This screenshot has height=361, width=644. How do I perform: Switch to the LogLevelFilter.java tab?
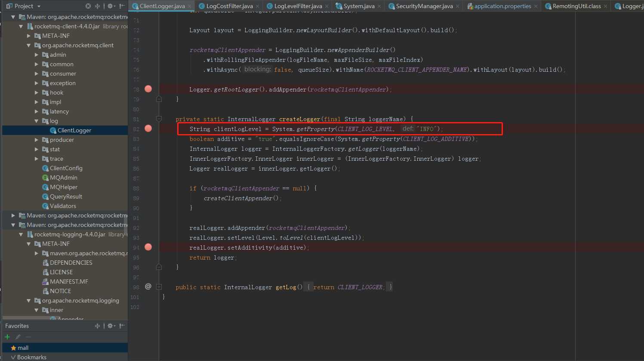click(x=298, y=6)
